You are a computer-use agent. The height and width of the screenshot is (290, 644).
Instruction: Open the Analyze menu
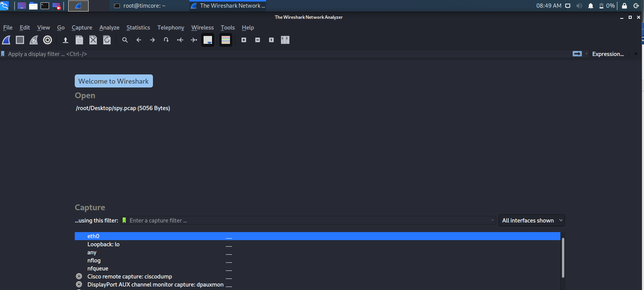[x=109, y=28]
